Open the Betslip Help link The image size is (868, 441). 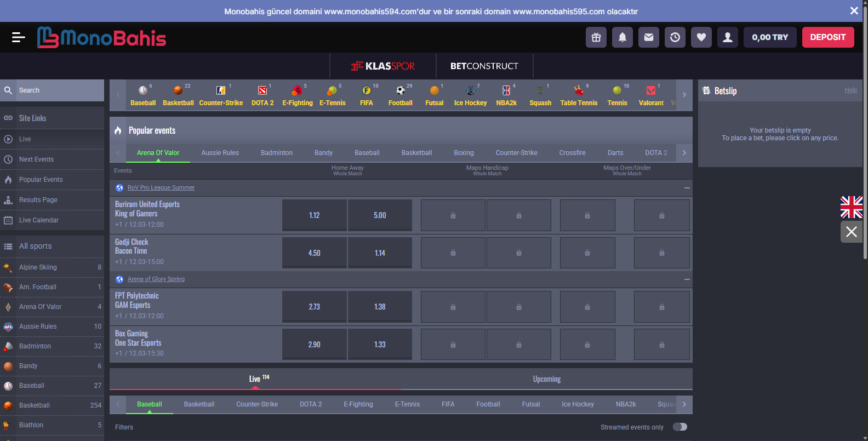pos(850,90)
